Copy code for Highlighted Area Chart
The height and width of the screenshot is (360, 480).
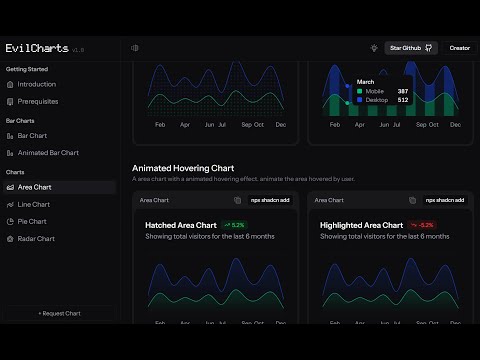pos(412,200)
